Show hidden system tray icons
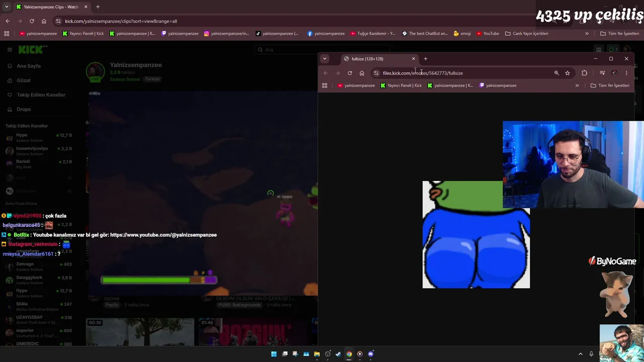Viewport: 644px width, 362px height. pyautogui.click(x=580, y=354)
